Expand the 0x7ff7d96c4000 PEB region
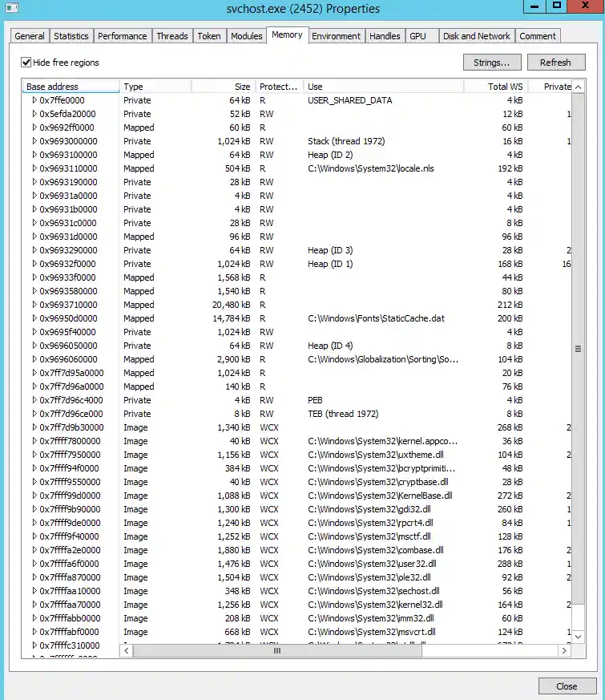This screenshot has height=700, width=605. (x=34, y=400)
